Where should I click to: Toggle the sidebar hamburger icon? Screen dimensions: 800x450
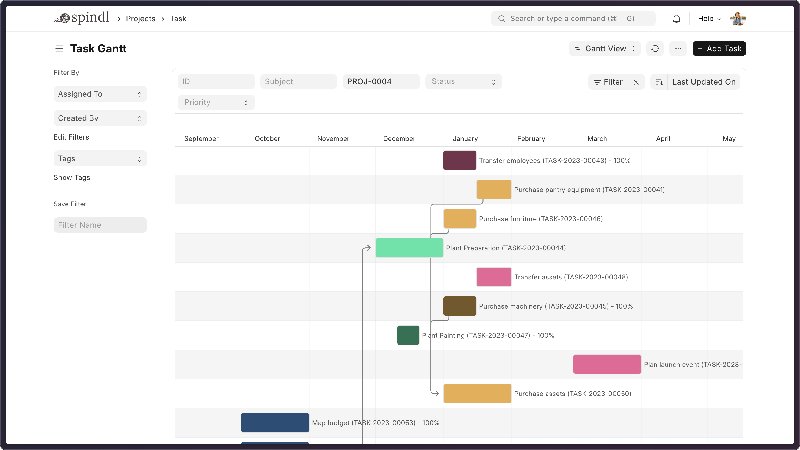pyautogui.click(x=59, y=48)
